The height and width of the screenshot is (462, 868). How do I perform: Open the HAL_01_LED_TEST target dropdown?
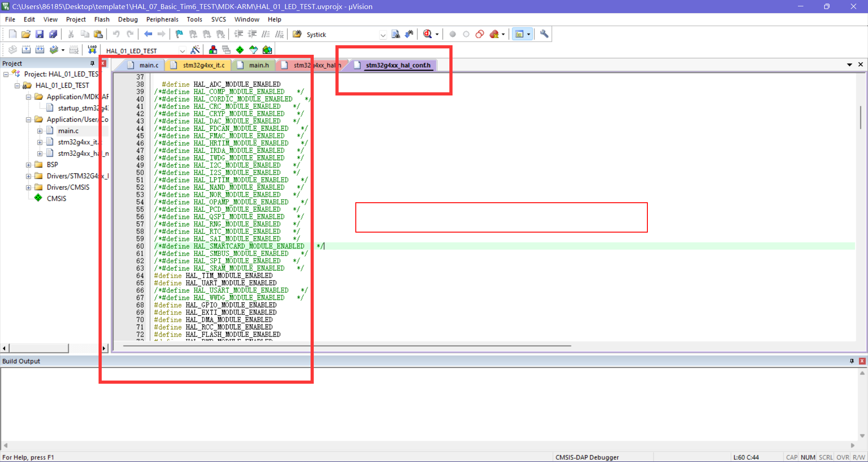pyautogui.click(x=182, y=51)
